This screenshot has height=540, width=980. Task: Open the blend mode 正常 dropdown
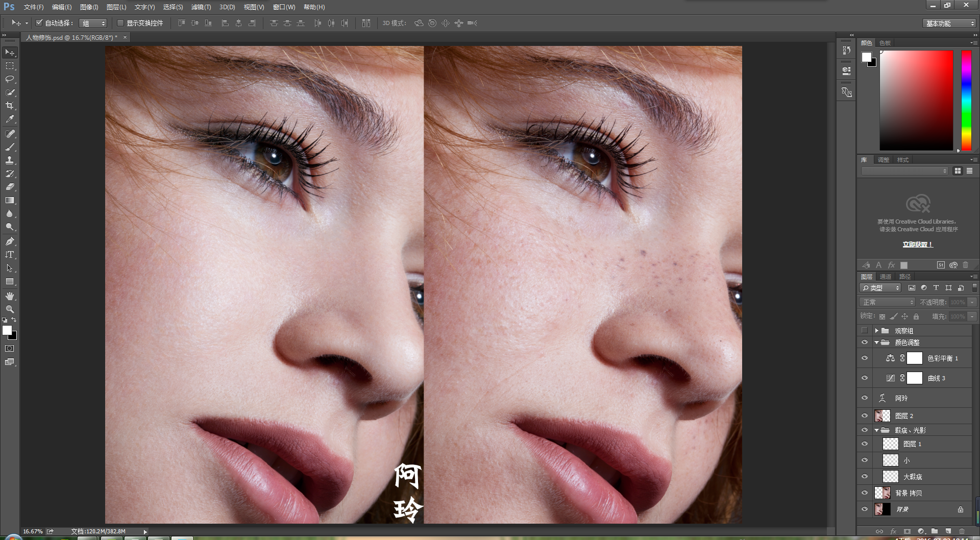click(x=888, y=302)
